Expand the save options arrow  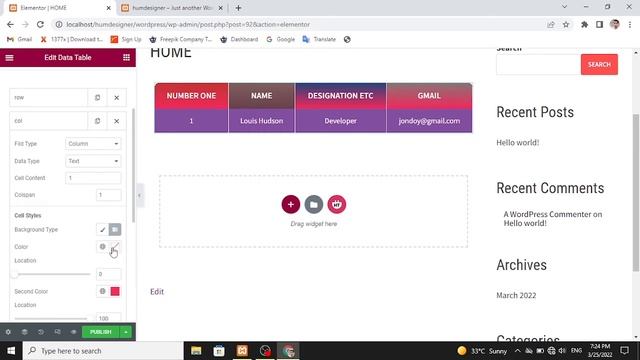click(x=126, y=332)
